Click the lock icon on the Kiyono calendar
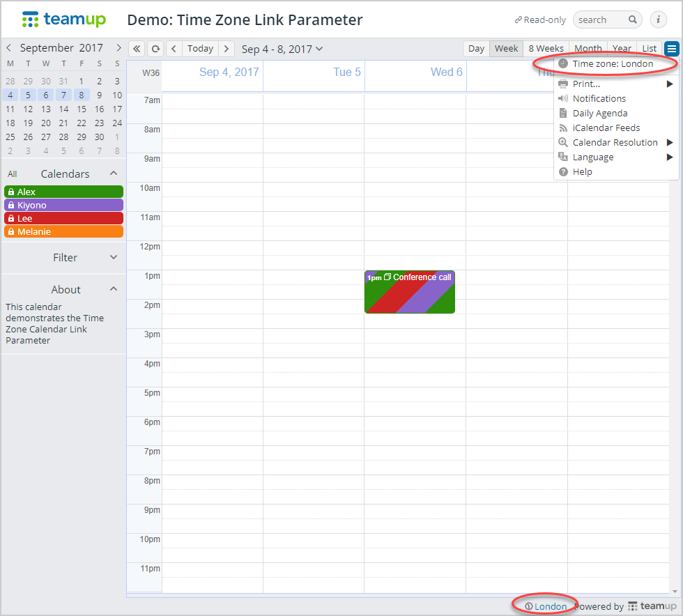The height and width of the screenshot is (616, 683). tap(11, 205)
